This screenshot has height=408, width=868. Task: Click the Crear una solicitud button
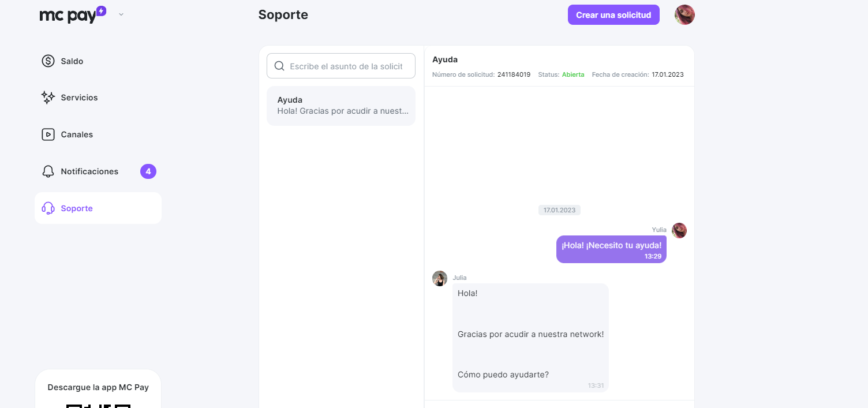613,15
